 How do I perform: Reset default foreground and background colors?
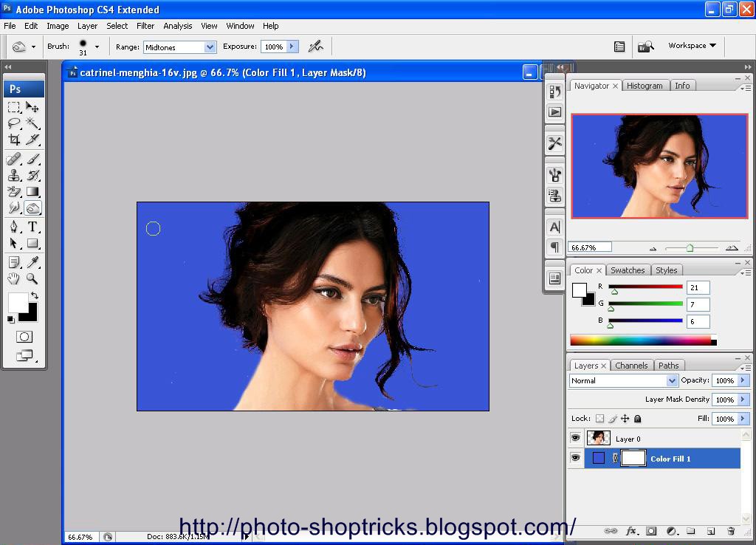(x=10, y=319)
